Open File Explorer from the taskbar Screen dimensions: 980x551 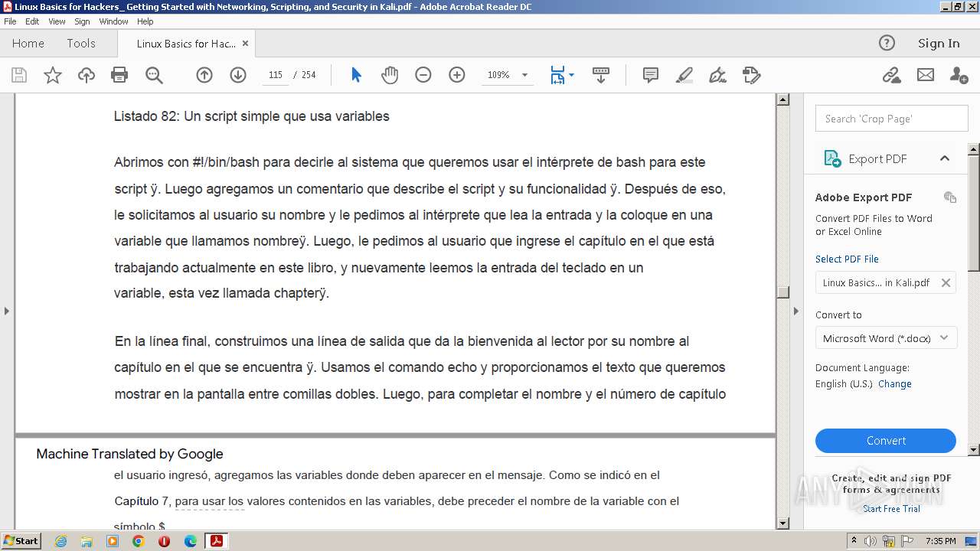coord(87,541)
